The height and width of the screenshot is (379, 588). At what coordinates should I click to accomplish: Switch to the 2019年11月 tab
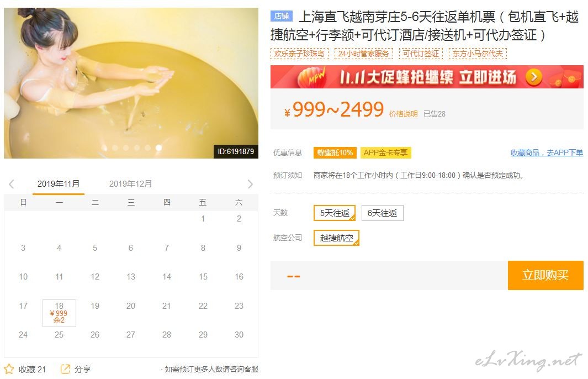tap(59, 184)
